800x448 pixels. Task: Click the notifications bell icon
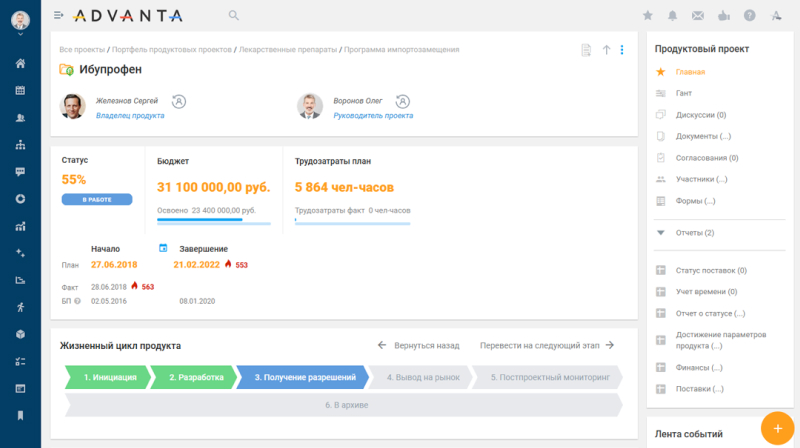673,16
